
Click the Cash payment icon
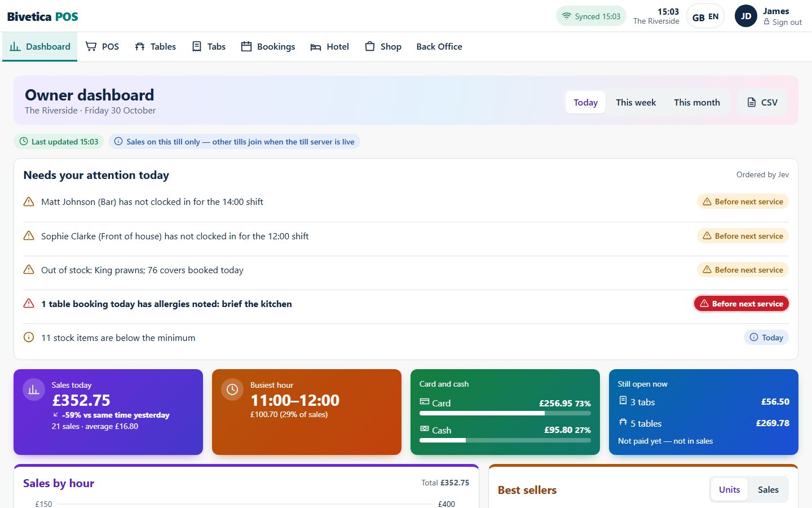(x=425, y=429)
